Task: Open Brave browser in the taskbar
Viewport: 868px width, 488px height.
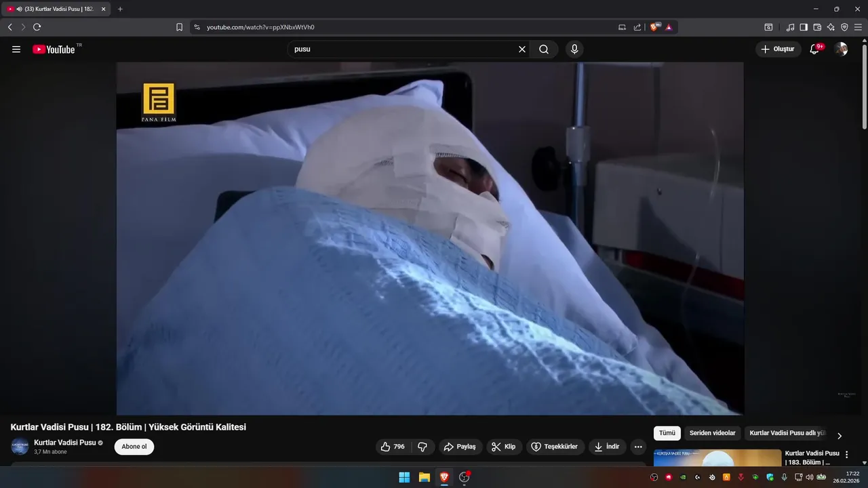Action: click(x=444, y=477)
